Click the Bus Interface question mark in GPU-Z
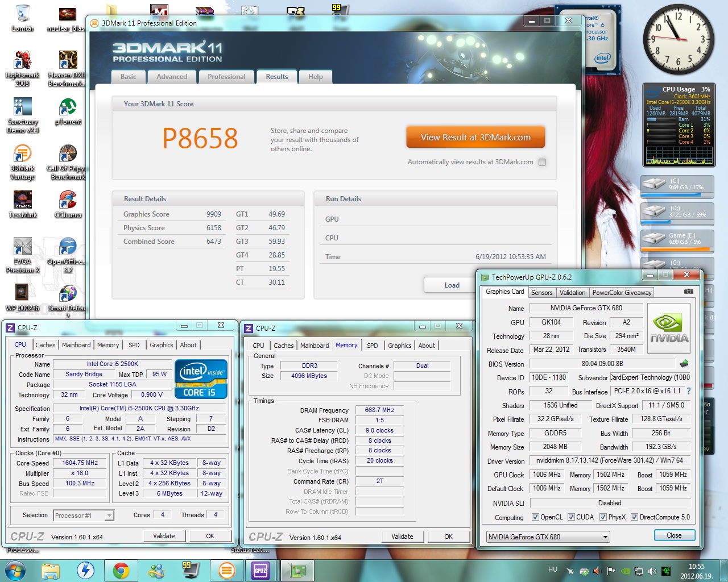The height and width of the screenshot is (582, 728). pyautogui.click(x=689, y=392)
